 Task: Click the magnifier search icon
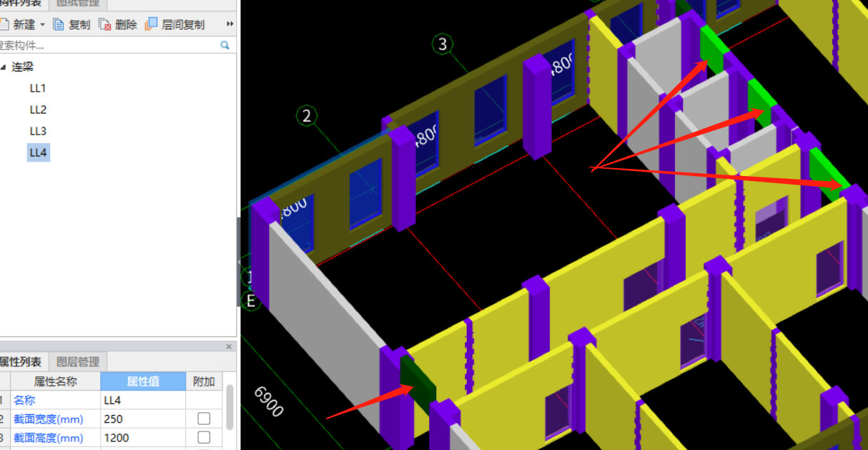pos(225,45)
